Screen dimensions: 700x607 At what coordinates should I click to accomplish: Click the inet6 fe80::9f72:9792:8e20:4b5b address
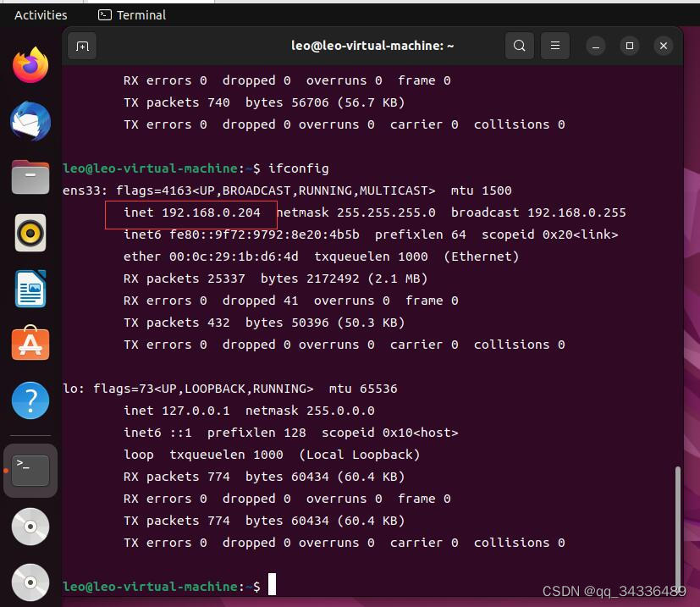click(x=241, y=235)
